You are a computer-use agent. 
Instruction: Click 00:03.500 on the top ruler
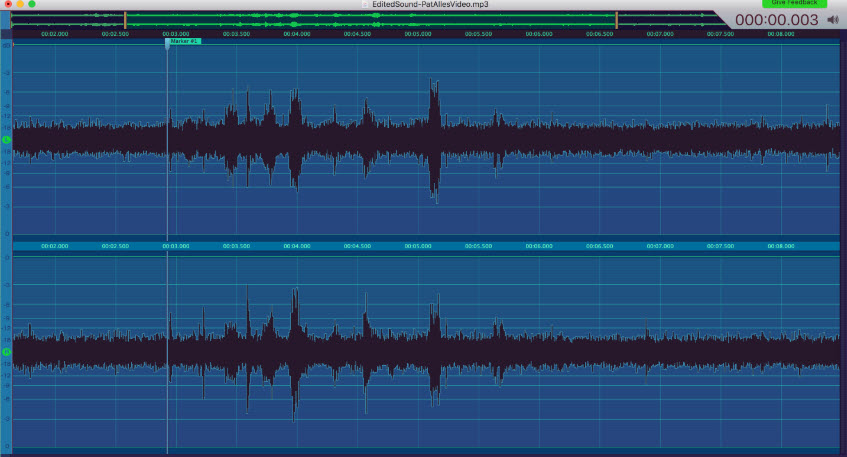pos(236,34)
